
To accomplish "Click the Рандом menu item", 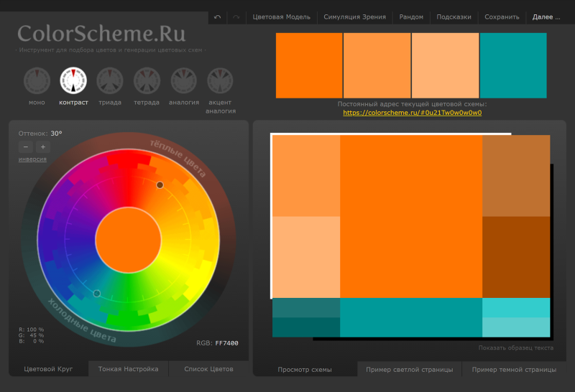I will [x=411, y=17].
